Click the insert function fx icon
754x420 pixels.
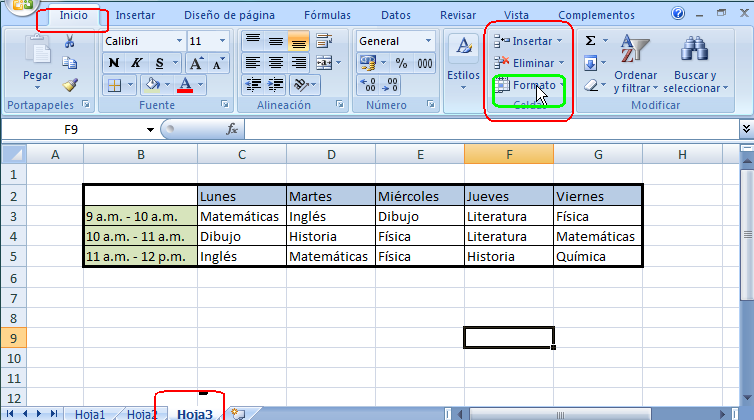click(231, 129)
